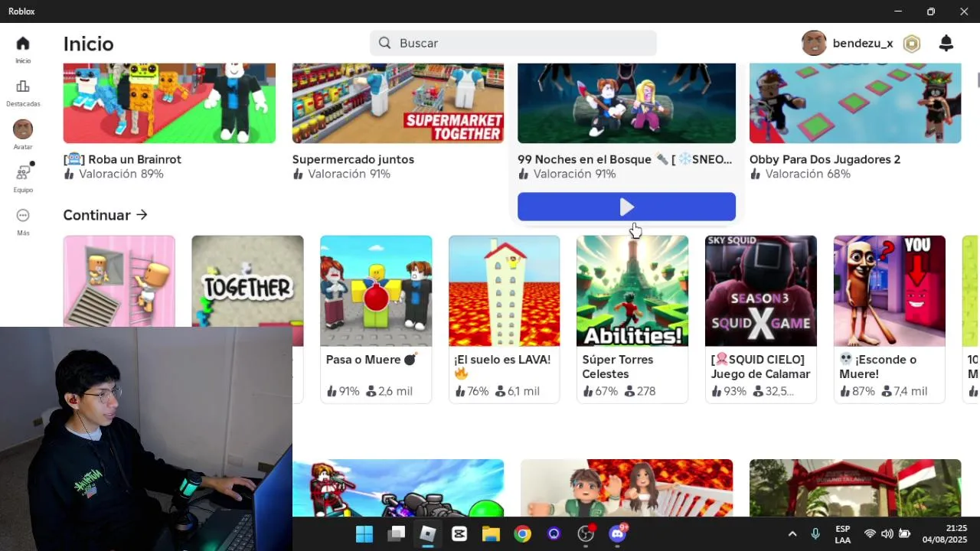
Task: Open bendezu_x profile name link
Action: click(863, 44)
